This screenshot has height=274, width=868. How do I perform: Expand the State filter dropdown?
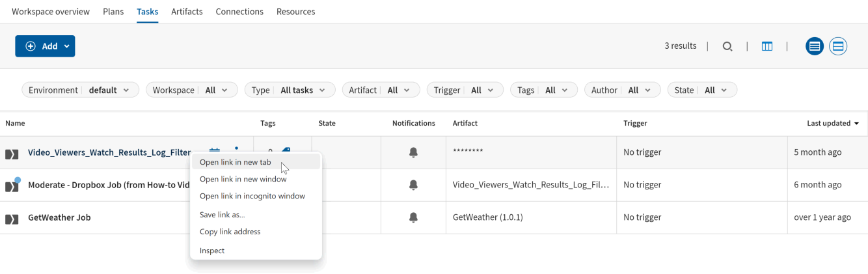point(702,90)
